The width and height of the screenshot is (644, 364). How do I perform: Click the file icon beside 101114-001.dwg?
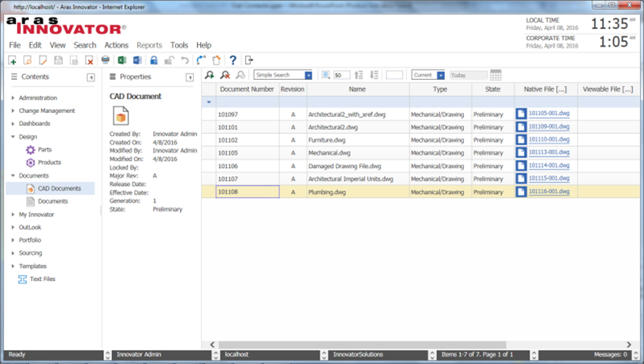[x=521, y=165]
